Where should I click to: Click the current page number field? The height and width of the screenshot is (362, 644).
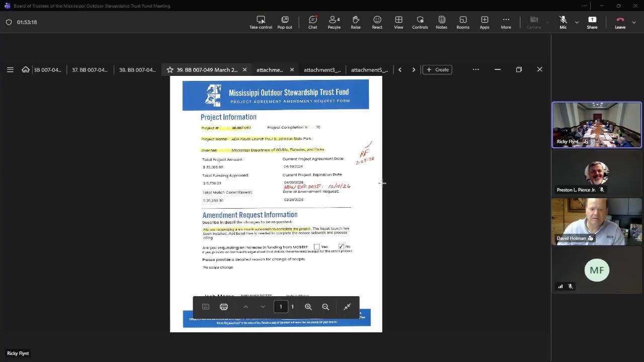281,307
